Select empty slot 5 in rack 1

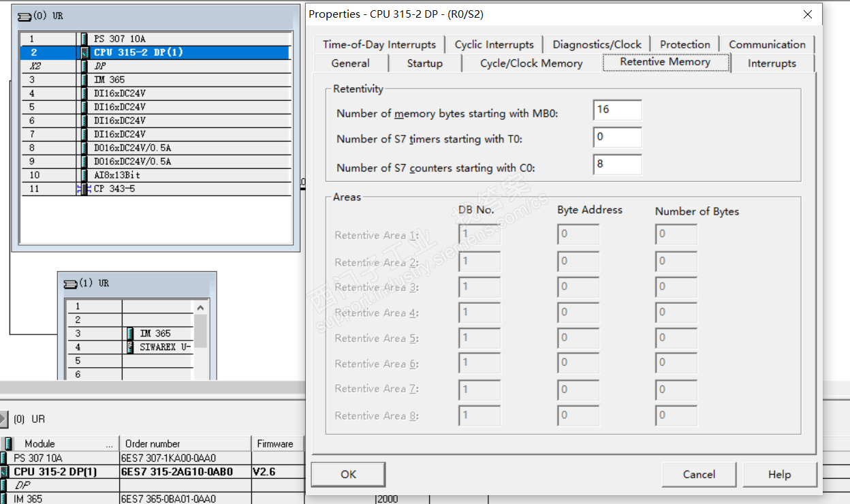[x=129, y=360]
